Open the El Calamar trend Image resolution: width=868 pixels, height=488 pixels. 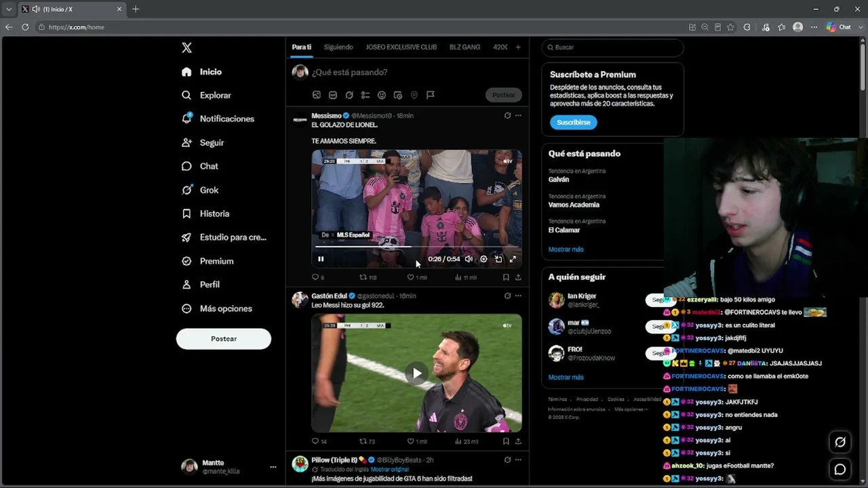tap(564, 230)
